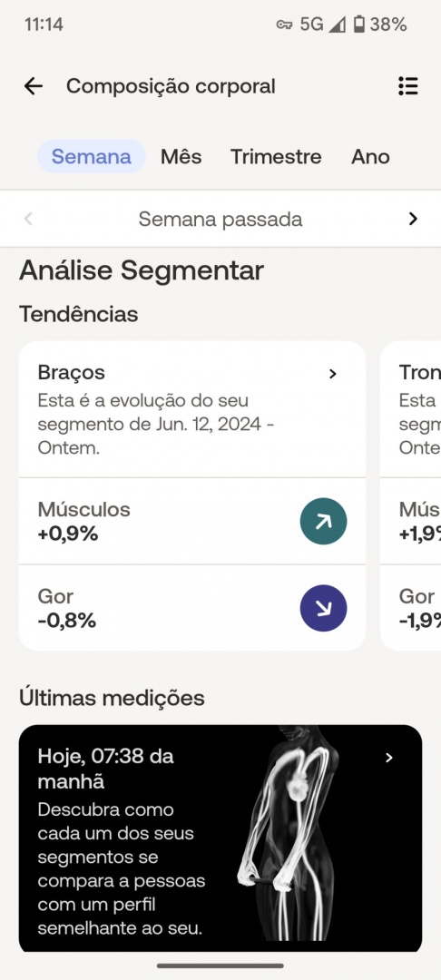Switch to the Trimestre tab

pos(276,156)
